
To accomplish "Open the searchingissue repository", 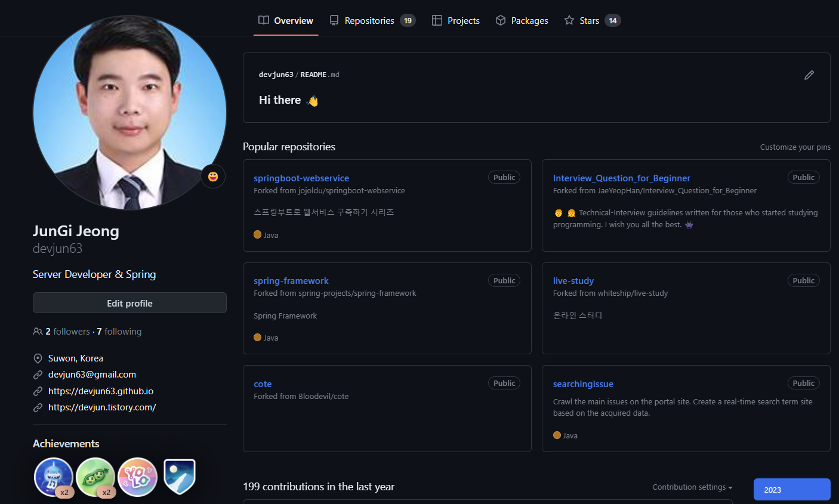I will click(x=583, y=384).
